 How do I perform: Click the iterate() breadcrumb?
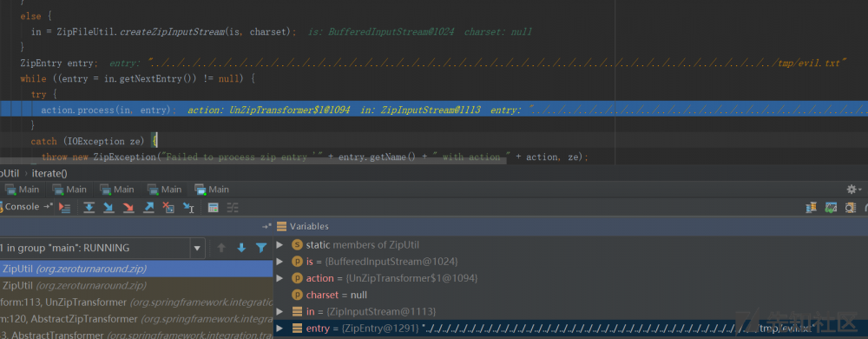[49, 173]
